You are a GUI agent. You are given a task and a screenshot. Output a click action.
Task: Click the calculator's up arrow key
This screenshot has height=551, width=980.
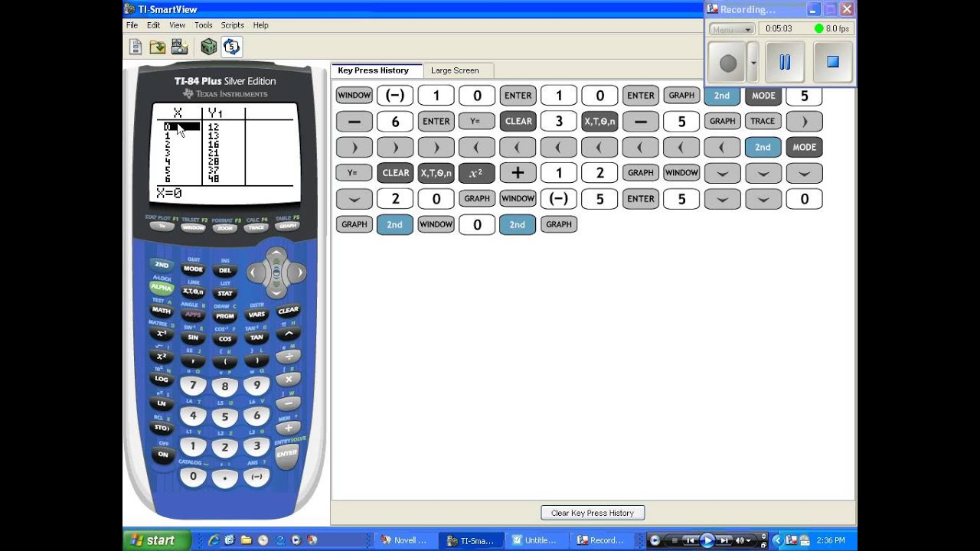coord(276,254)
